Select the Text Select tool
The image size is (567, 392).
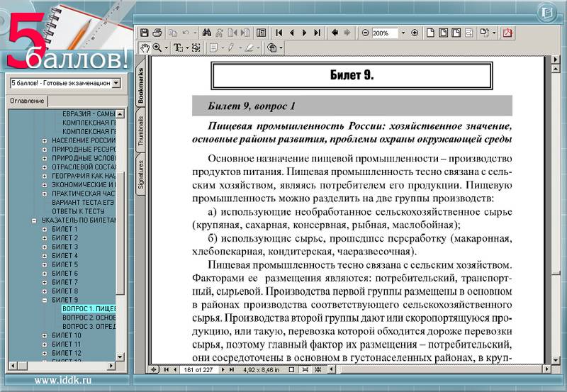178,47
